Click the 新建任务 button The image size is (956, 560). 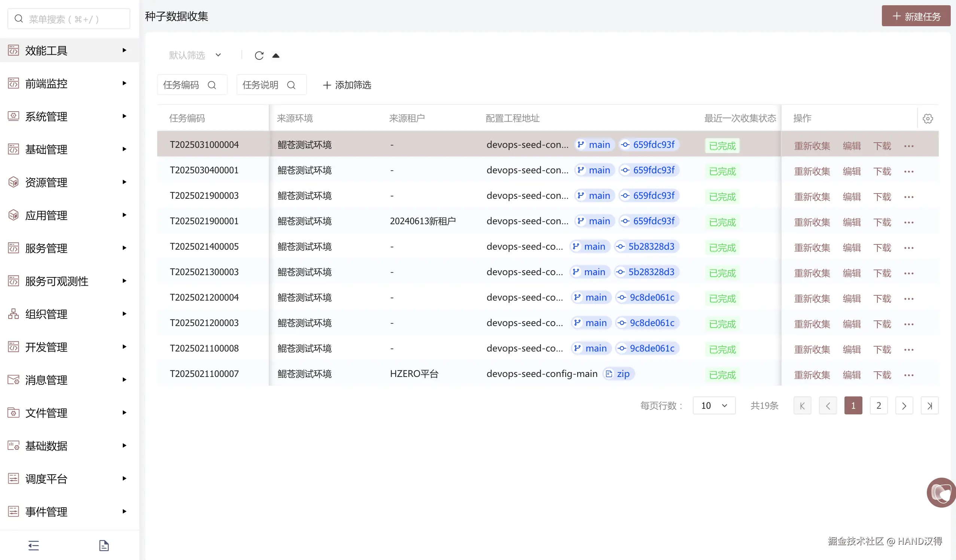click(916, 16)
